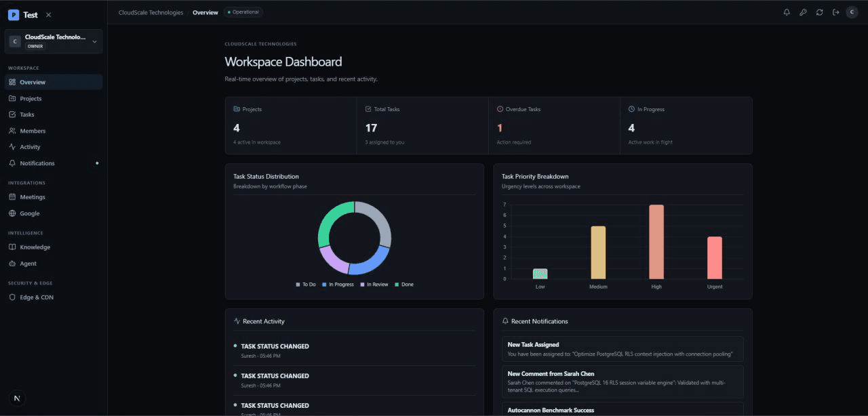Click the Agent robot icon in the sidebar

click(x=13, y=264)
